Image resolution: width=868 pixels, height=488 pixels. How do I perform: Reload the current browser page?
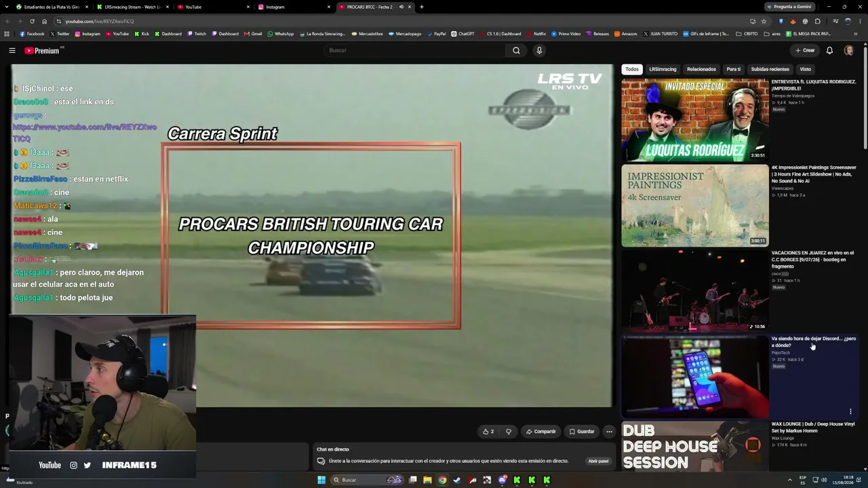point(31,21)
